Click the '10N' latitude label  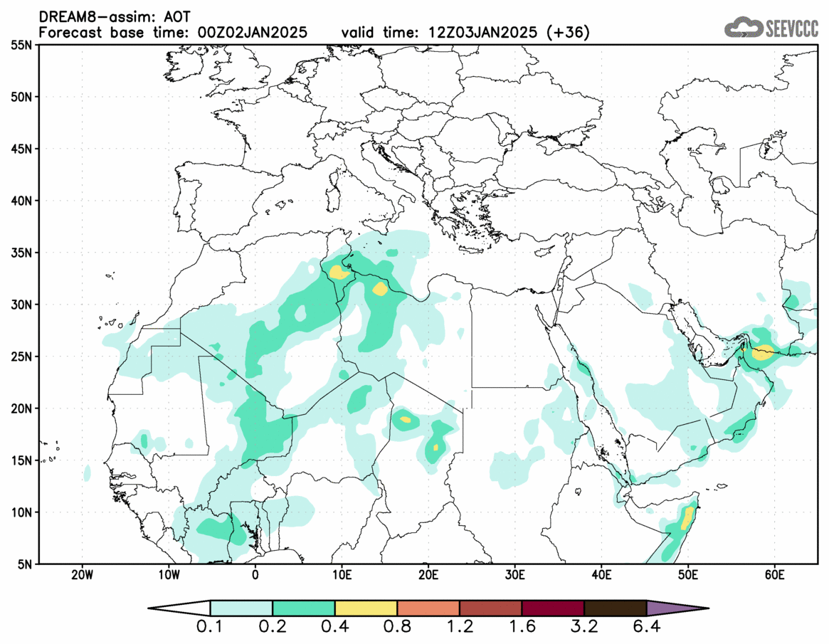pyautogui.click(x=21, y=512)
